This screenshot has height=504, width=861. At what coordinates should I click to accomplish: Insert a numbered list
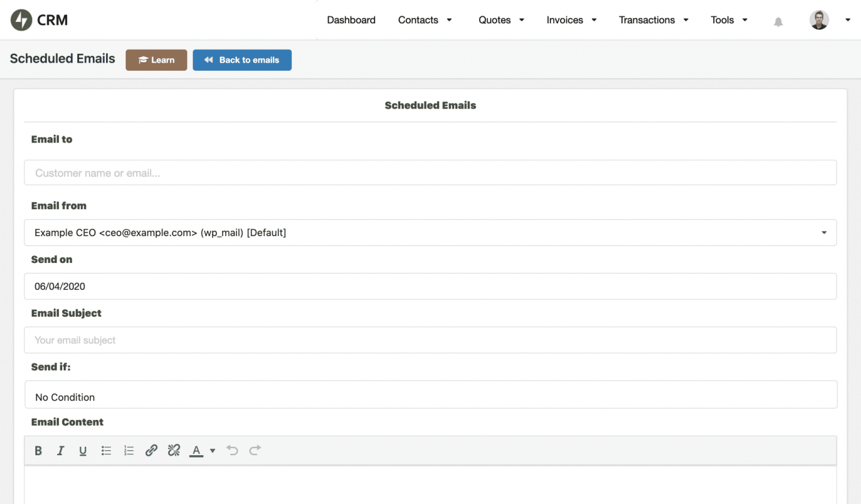click(x=128, y=450)
